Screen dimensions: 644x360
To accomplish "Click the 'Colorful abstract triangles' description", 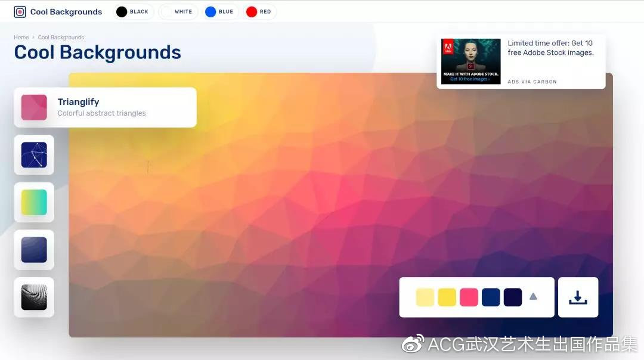I will point(101,113).
